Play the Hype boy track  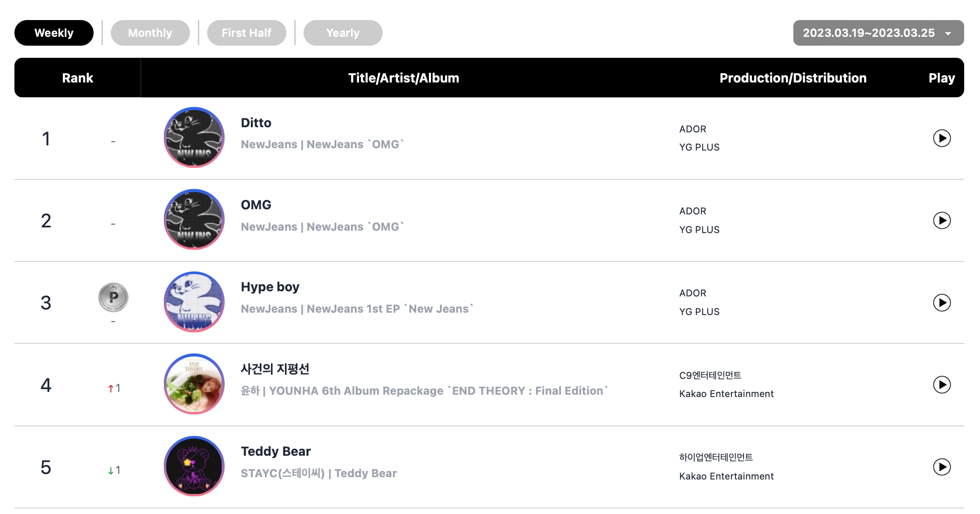[941, 303]
